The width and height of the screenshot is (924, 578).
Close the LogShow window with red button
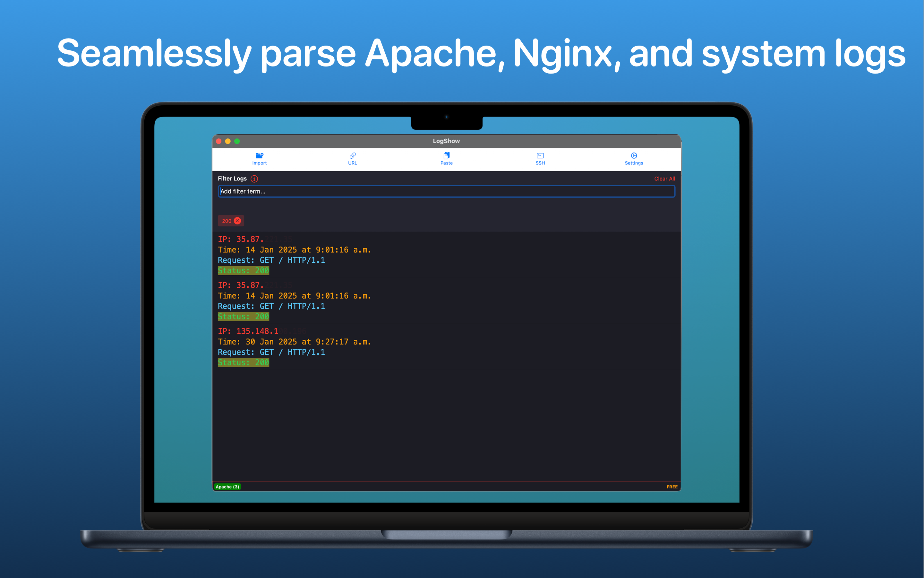coord(219,141)
